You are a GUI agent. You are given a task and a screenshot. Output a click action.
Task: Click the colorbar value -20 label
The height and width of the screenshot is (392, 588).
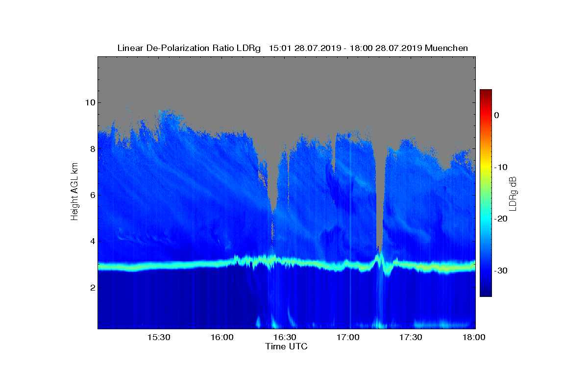click(x=500, y=219)
